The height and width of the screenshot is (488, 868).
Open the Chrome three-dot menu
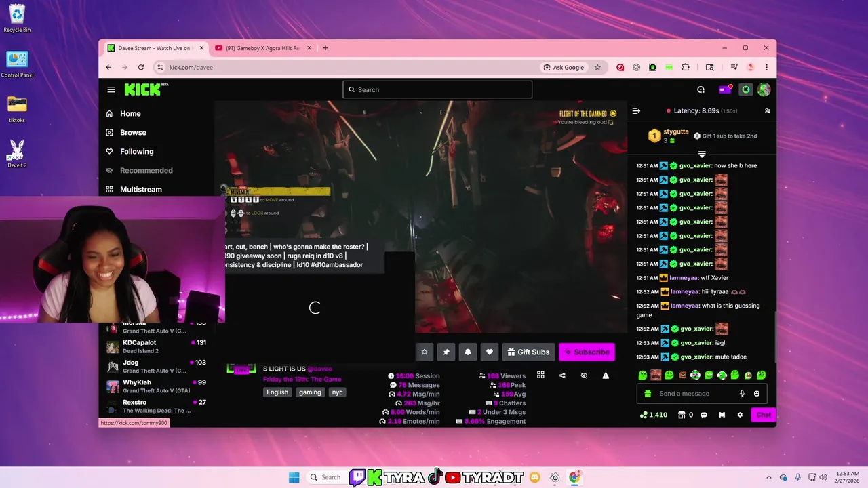click(766, 67)
